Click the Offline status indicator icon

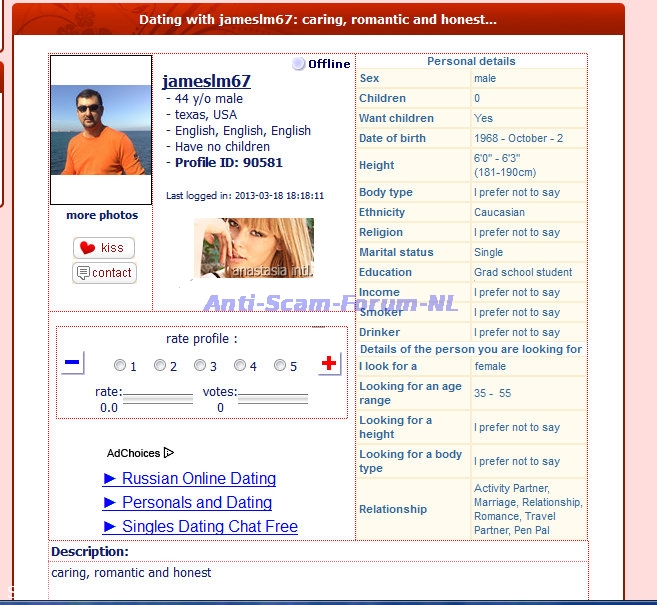[298, 64]
